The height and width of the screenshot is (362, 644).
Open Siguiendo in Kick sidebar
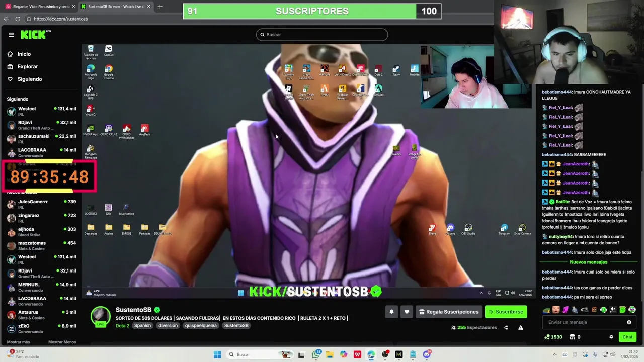click(x=25, y=79)
